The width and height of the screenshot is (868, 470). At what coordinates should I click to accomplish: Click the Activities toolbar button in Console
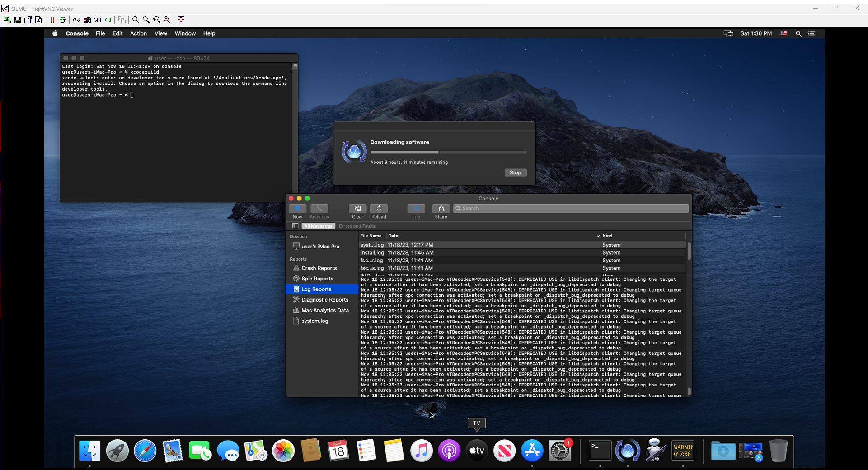pos(319,209)
